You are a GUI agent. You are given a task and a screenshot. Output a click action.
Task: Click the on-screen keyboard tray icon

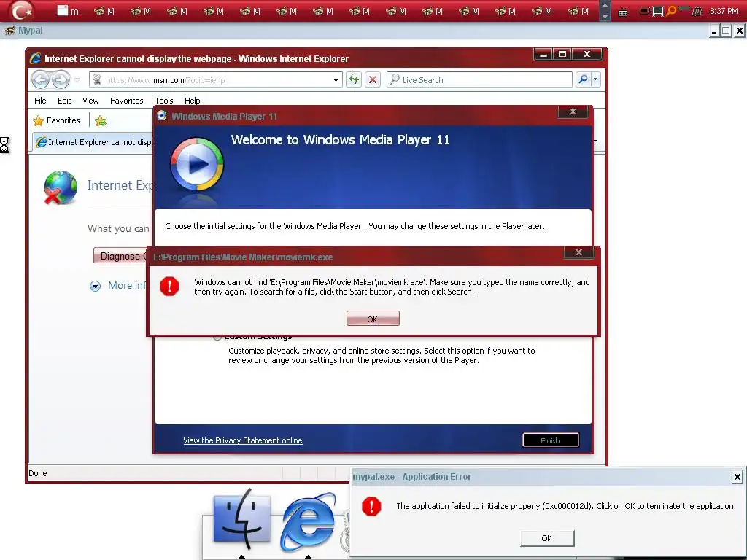(623, 12)
